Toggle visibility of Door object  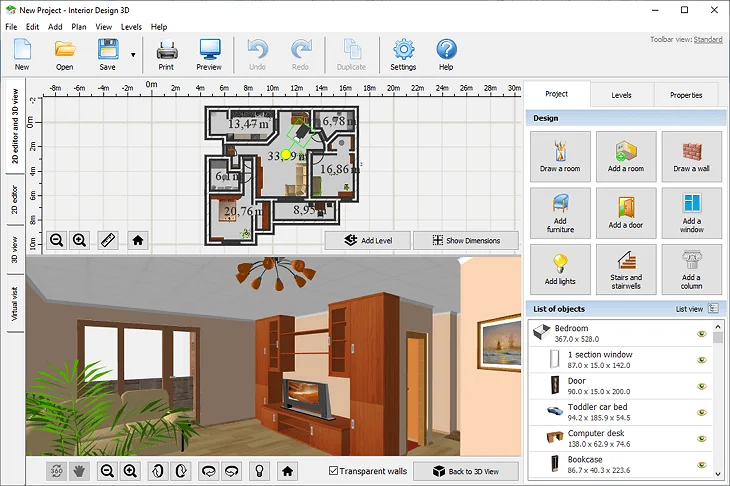(x=702, y=386)
